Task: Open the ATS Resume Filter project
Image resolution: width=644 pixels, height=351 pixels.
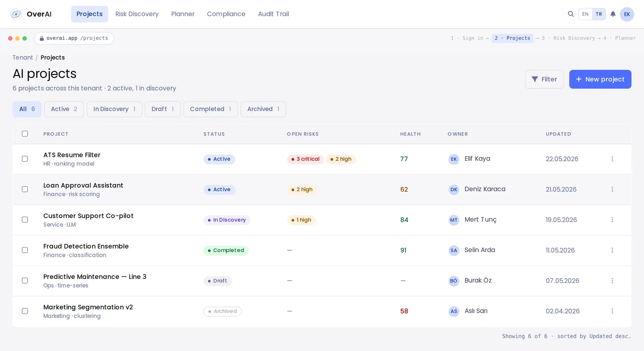Action: click(x=72, y=155)
